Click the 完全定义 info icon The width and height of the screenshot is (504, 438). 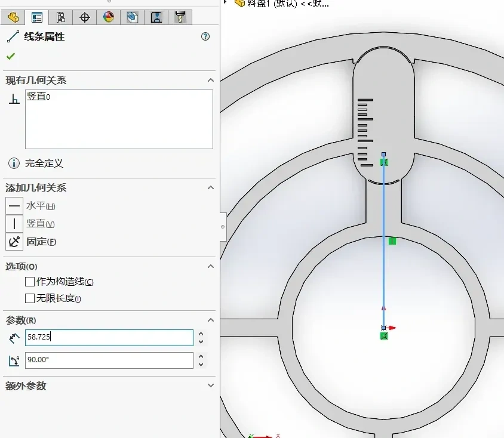point(14,163)
